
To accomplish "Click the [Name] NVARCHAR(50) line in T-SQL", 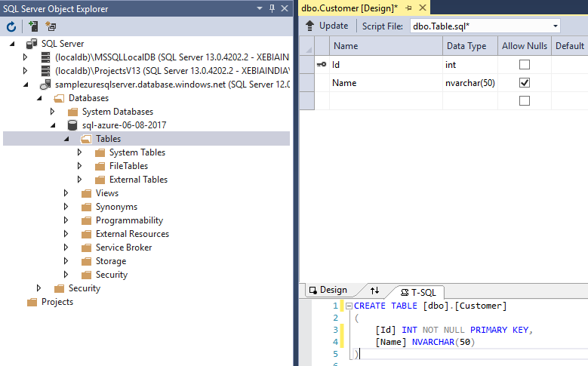I will point(425,342).
